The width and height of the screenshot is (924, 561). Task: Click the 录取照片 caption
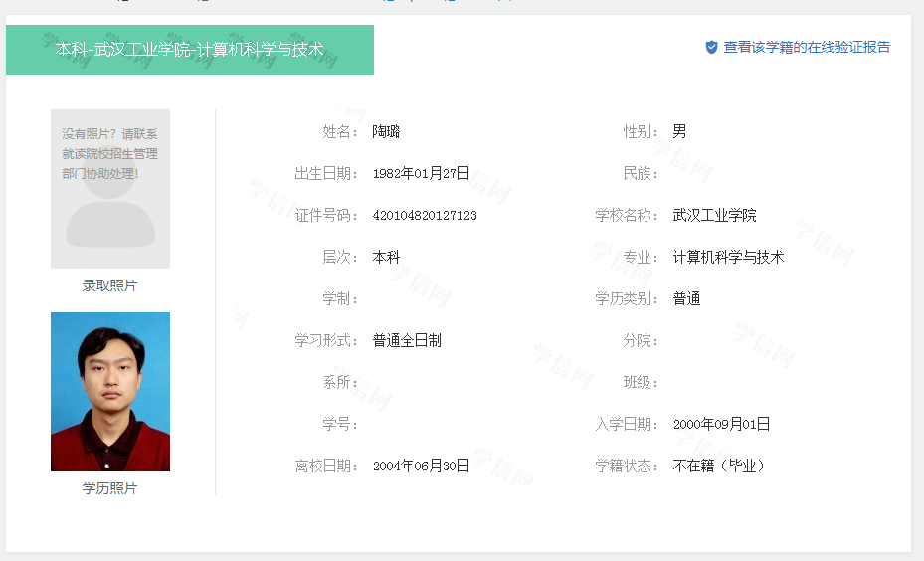click(x=110, y=285)
